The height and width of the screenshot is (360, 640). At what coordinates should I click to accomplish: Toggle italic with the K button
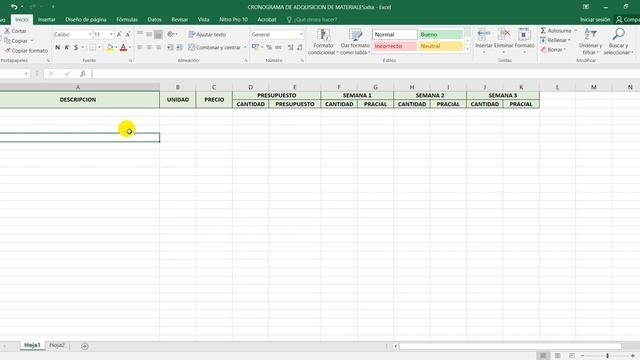click(67, 48)
